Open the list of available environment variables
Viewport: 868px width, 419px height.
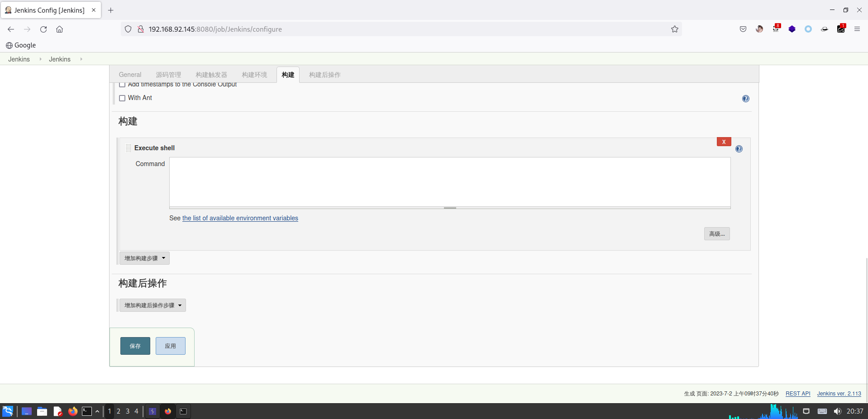tap(240, 218)
